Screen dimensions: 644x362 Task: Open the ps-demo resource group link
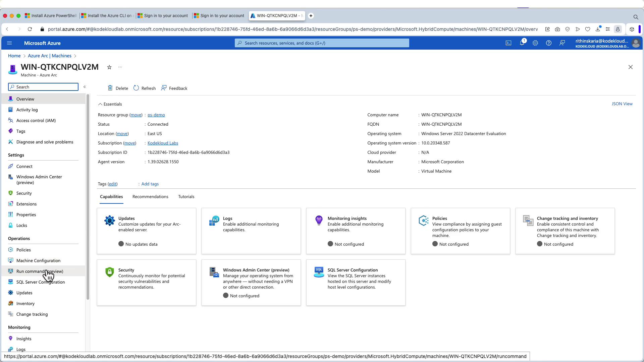tap(156, 115)
